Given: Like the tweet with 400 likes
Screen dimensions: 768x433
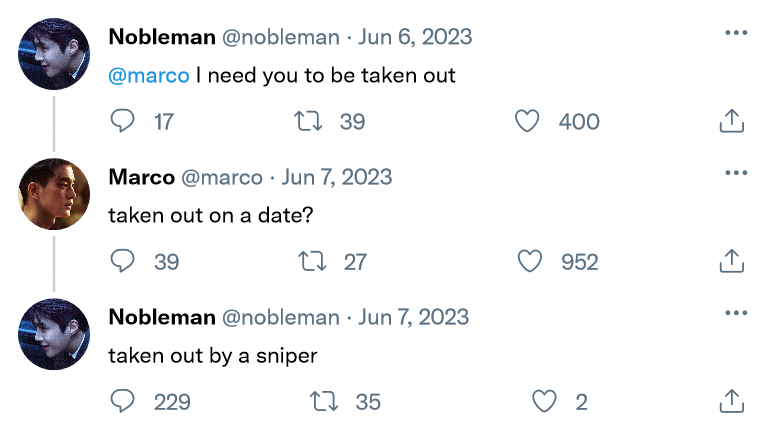Looking at the screenshot, I should pos(527,121).
